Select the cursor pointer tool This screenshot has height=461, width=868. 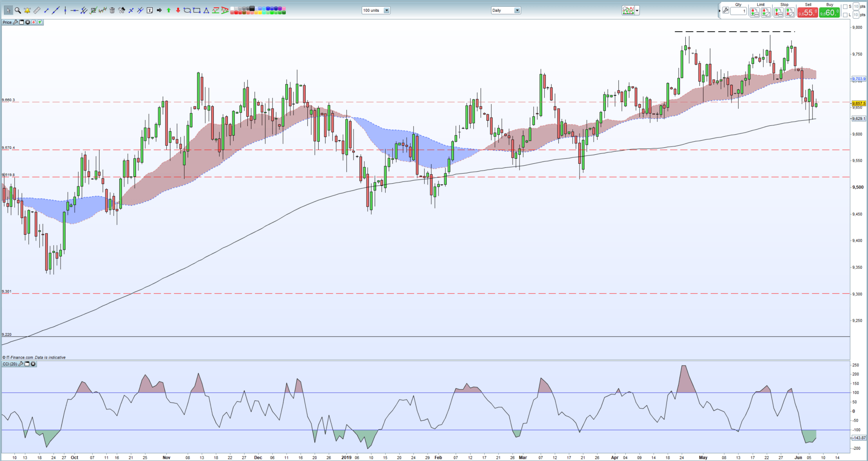tap(9, 10)
